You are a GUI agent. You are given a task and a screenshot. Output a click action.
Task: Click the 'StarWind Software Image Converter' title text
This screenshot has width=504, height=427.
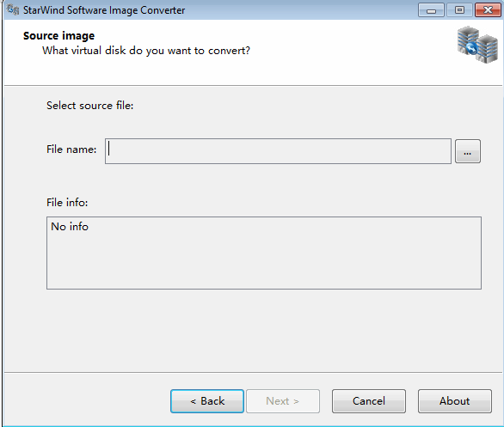(104, 10)
